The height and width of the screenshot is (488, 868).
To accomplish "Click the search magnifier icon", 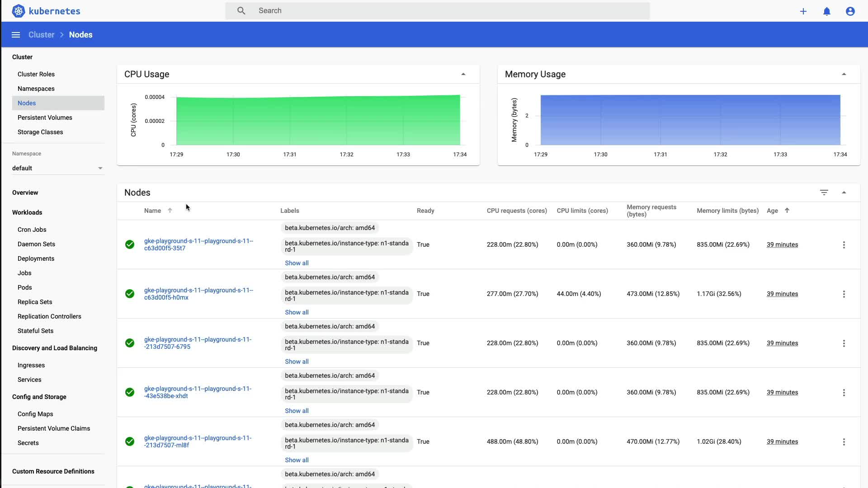I will point(241,11).
